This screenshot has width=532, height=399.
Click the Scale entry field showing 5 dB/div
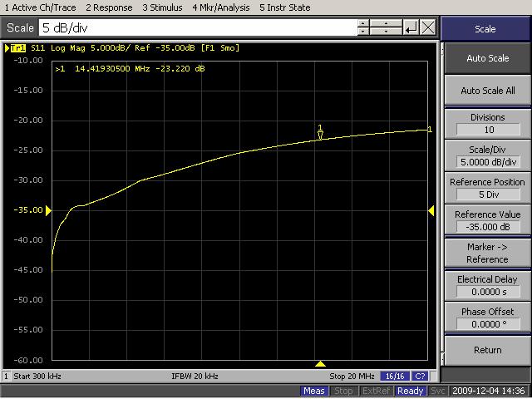[x=198, y=27]
